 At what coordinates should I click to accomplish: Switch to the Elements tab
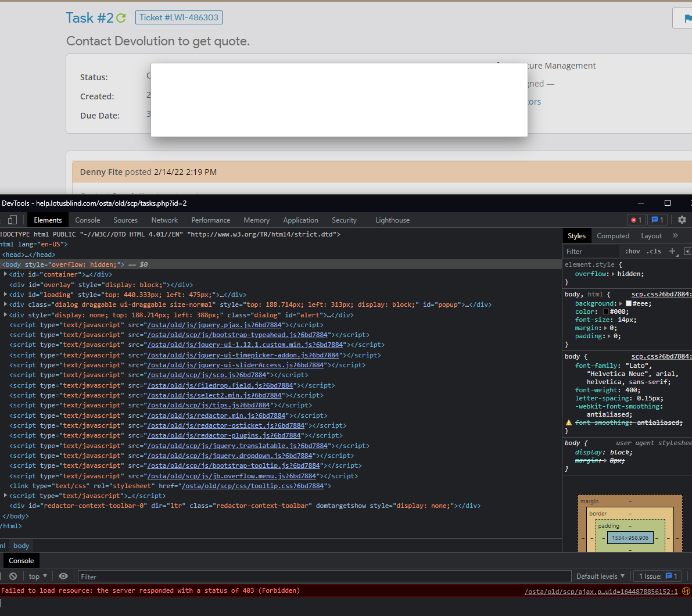[x=48, y=220]
